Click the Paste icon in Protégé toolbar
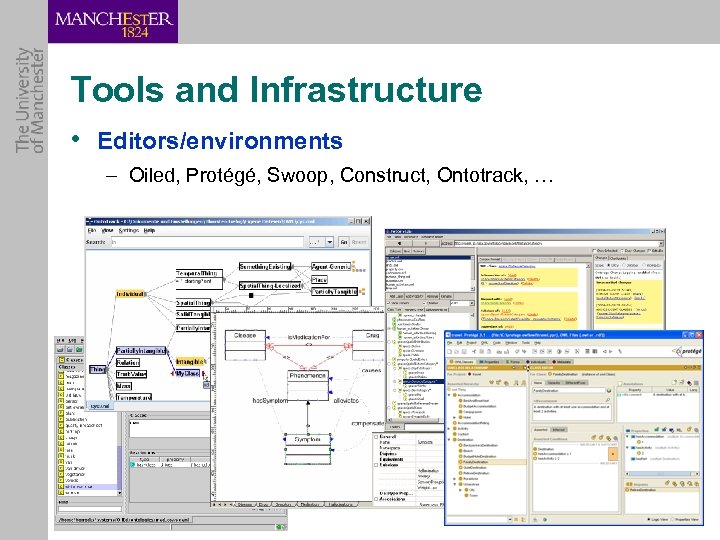This screenshot has height=540, width=720. click(x=488, y=352)
